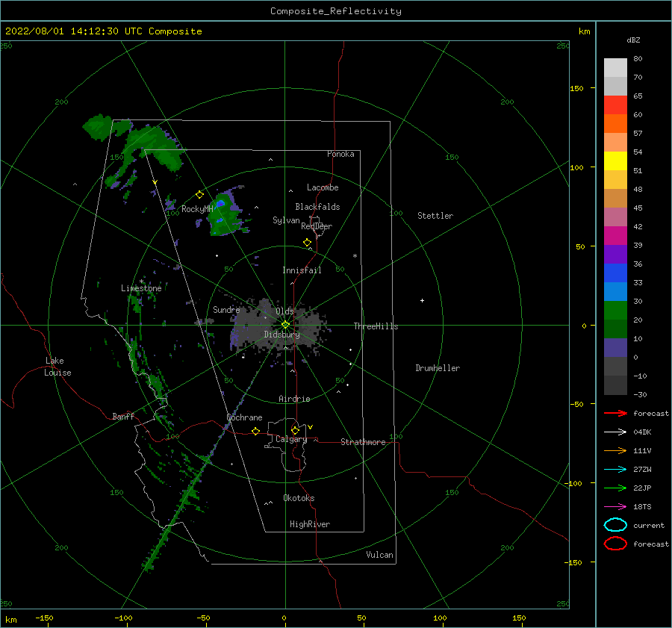Click the RockyMH label

pyautogui.click(x=197, y=209)
